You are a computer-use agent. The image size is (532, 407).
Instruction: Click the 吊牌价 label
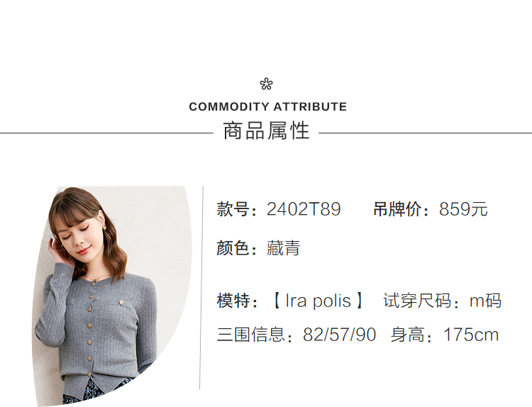[397, 210]
